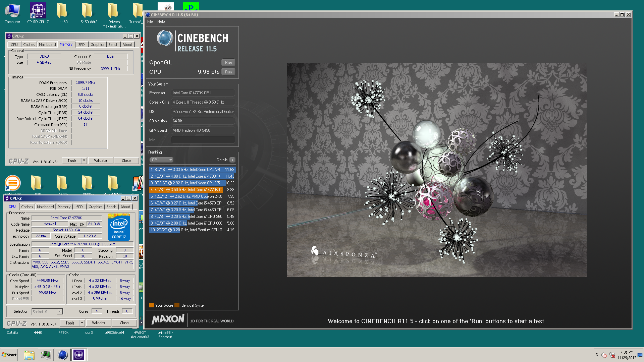Switch to CPU-Z via its taskbar icon
The image size is (644, 362).
click(79, 355)
